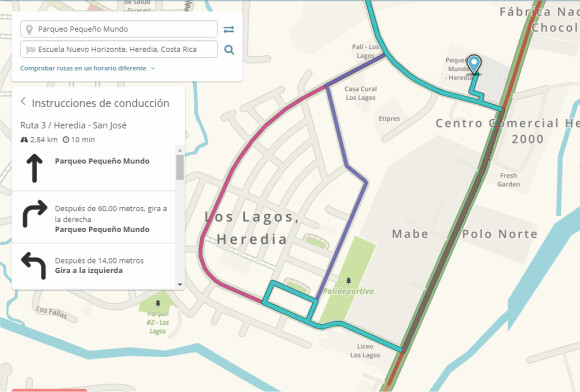The image size is (580, 392).
Task: Click the tree icon at Parque #2 - Los Lagos
Action: tap(158, 304)
